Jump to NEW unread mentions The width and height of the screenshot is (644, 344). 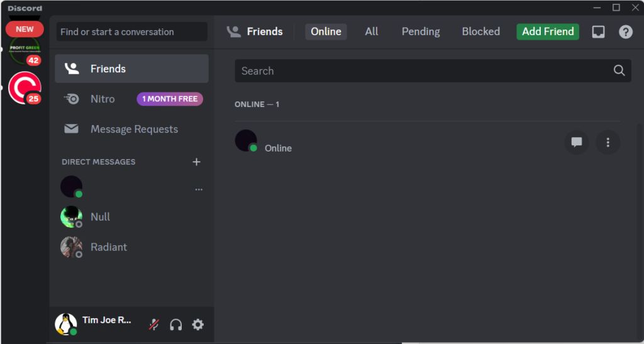coord(25,29)
